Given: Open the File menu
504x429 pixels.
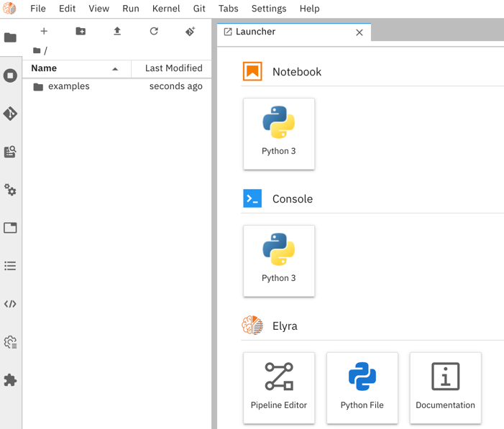Looking at the screenshot, I should [38, 9].
